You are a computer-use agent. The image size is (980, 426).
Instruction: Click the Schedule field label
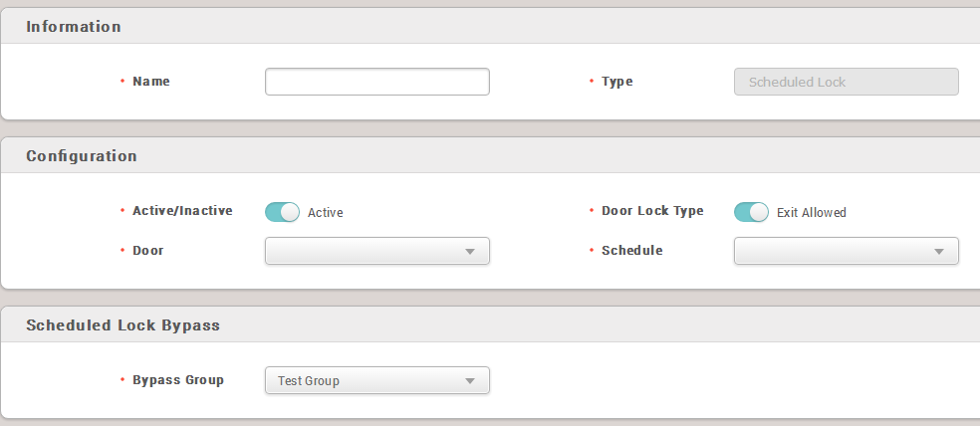(x=631, y=251)
